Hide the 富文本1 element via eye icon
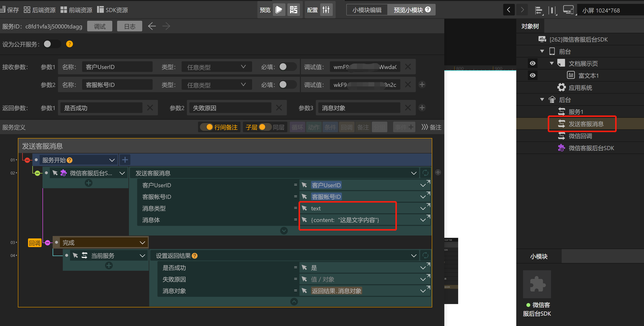644x326 pixels. (532, 76)
